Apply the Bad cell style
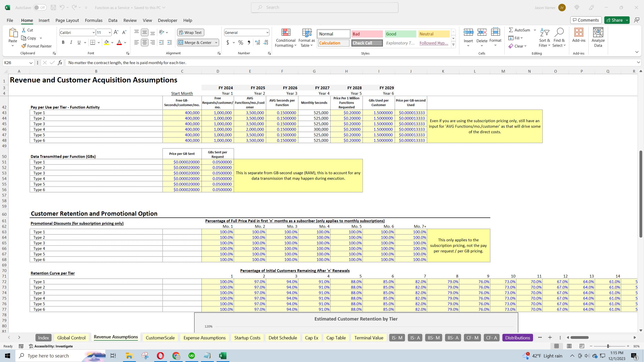644x362 pixels. [367, 34]
